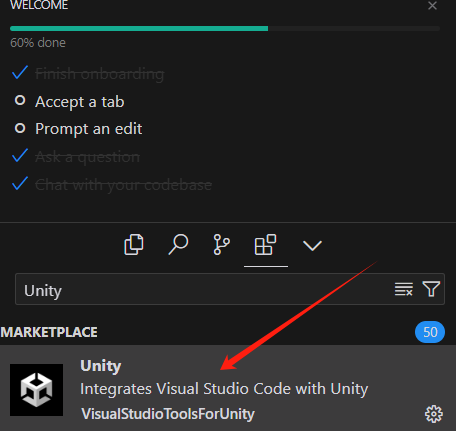Collapse the MARKETPLACE section header
The height and width of the screenshot is (431, 456).
(49, 332)
